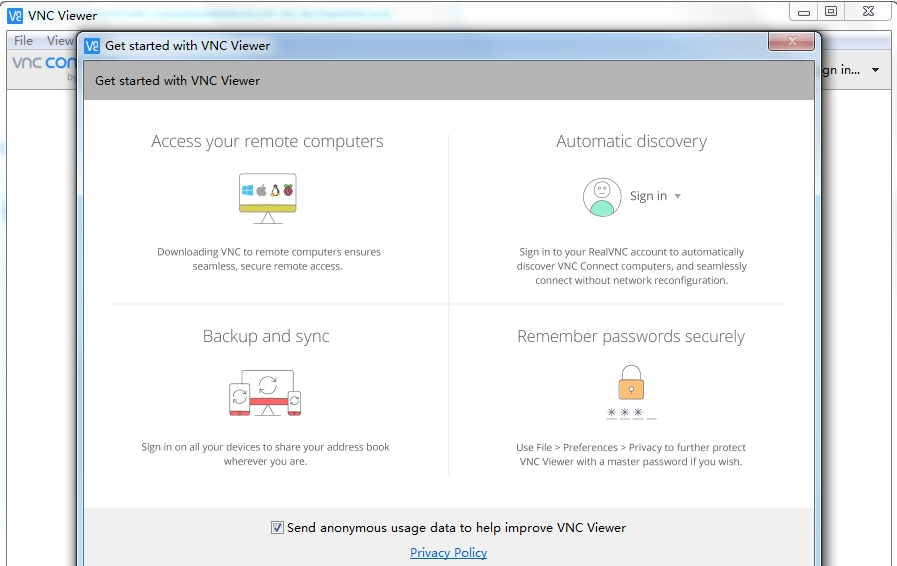Expand the main window sign in arrow
This screenshot has height=566, width=897.
[x=875, y=70]
